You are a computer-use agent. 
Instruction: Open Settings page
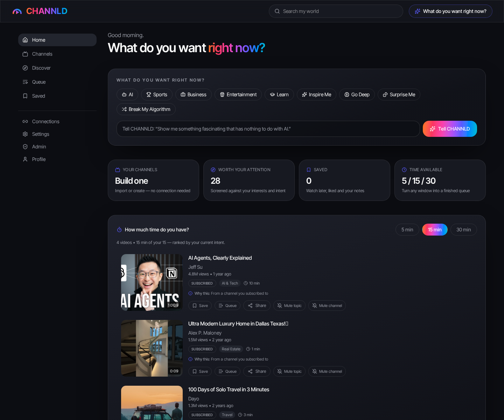point(57,134)
